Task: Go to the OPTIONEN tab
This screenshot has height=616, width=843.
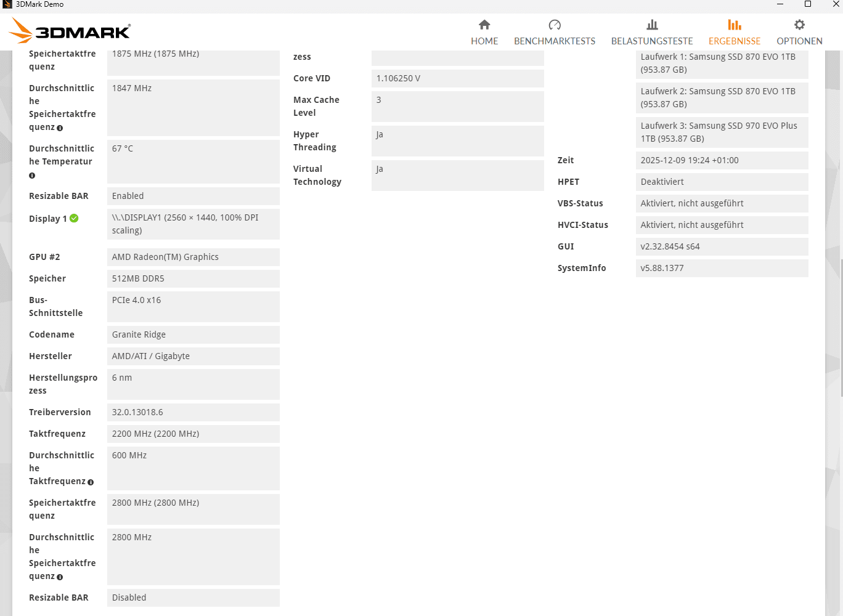Action: pyautogui.click(x=799, y=33)
